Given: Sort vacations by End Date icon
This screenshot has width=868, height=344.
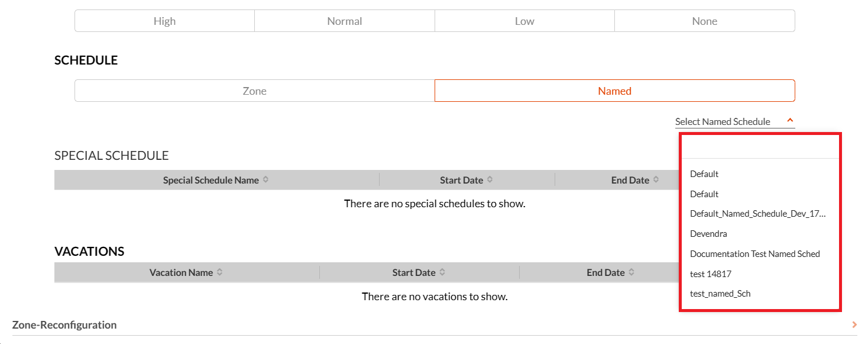Looking at the screenshot, I should 631,272.
